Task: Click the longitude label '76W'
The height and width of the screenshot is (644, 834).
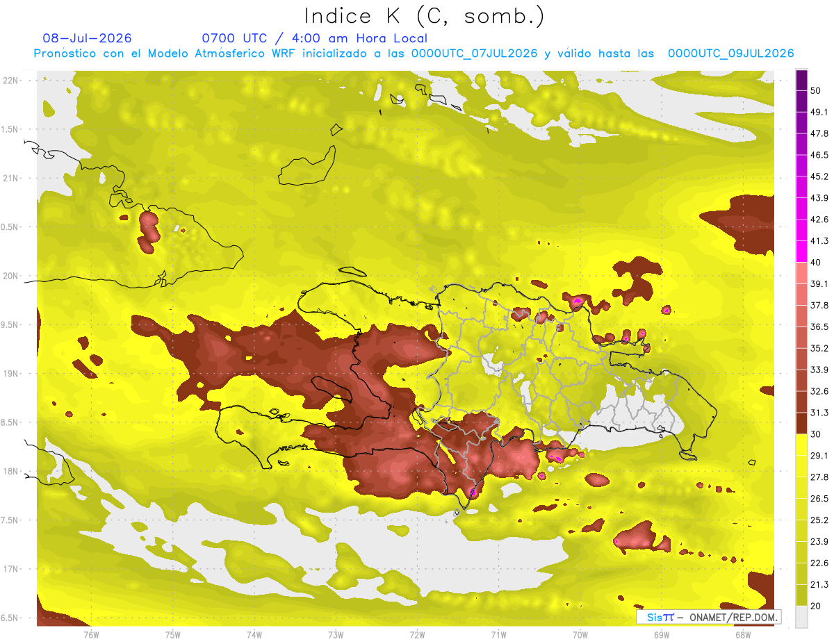Action: pyautogui.click(x=91, y=635)
